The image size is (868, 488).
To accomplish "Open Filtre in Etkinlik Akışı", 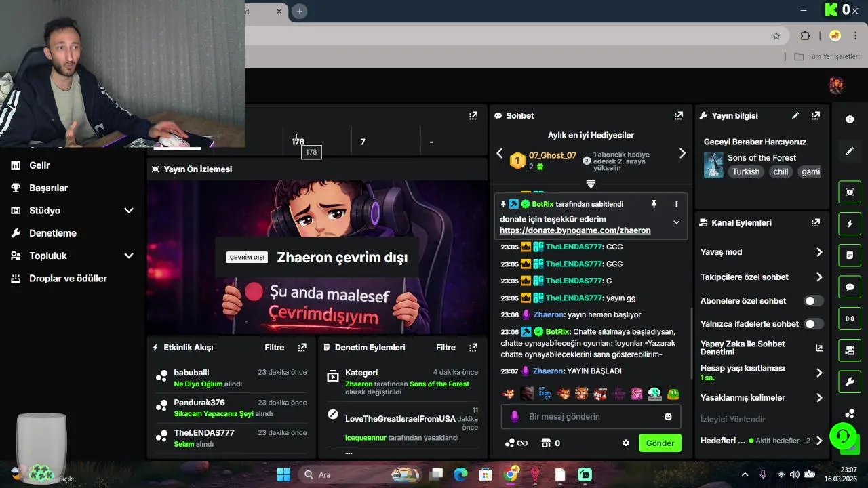I will coord(275,347).
